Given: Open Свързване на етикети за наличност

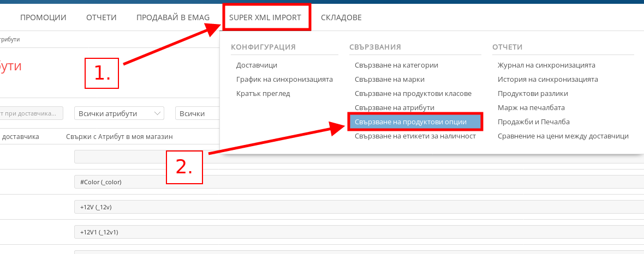Looking at the screenshot, I should (415, 136).
